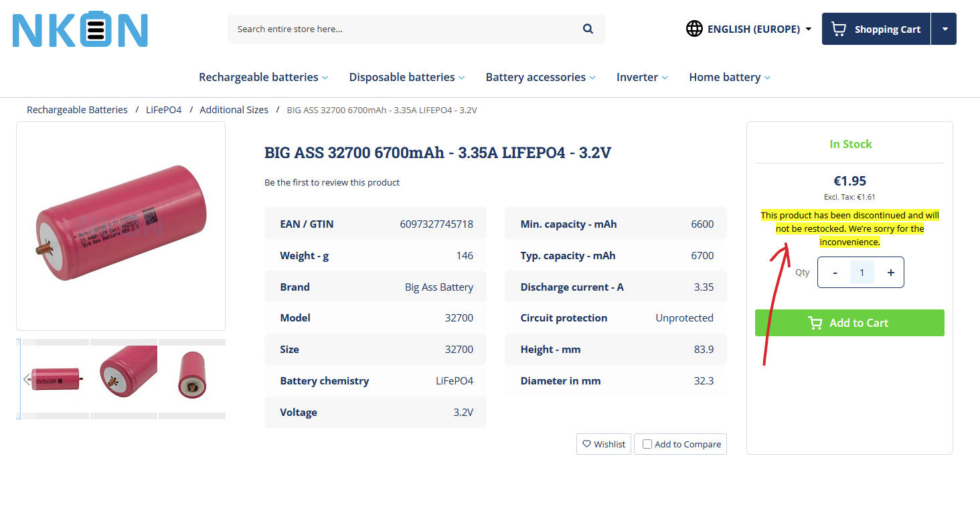Select the angled terminal-view battery thumbnail
980x505 pixels.
[x=124, y=378]
